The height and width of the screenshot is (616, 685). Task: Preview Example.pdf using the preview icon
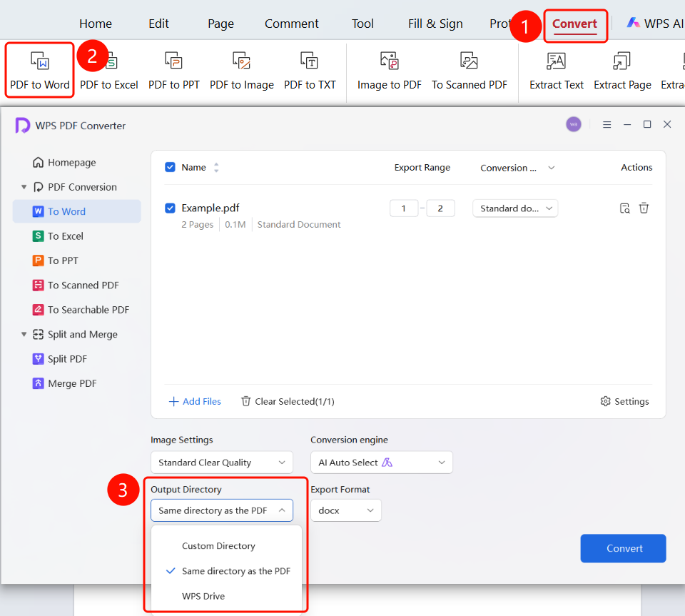coord(625,208)
